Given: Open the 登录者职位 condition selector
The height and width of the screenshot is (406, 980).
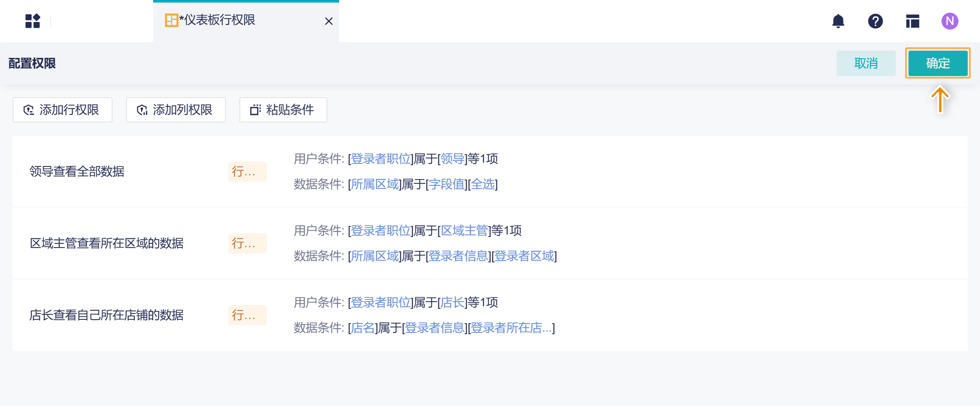Looking at the screenshot, I should [380, 159].
